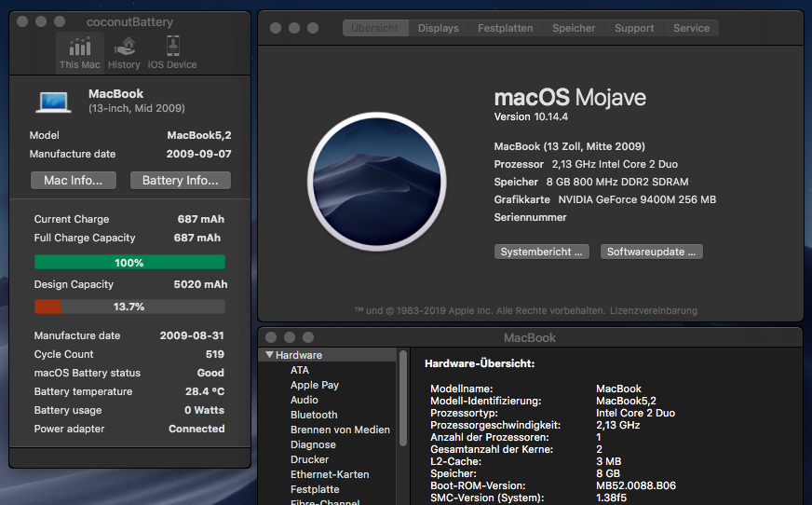This screenshot has height=505, width=812.
Task: Minimize the coconutBattery window
Action: [x=41, y=21]
